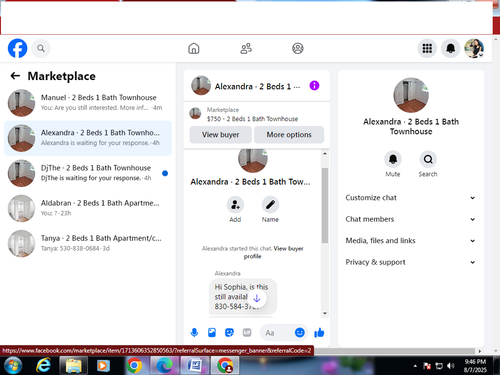Open Microsoft Edge on taskbar
500x375 pixels.
164,366
